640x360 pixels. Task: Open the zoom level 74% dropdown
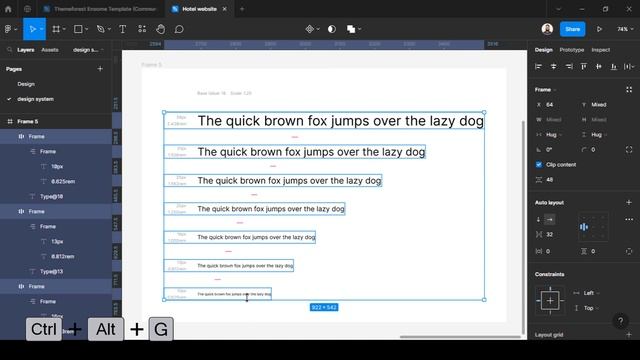point(625,29)
